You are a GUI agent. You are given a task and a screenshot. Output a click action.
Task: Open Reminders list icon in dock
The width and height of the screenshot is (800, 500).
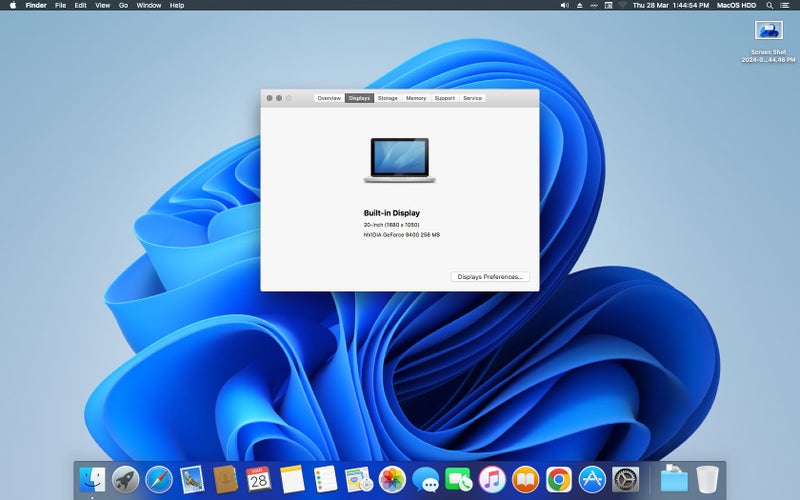pyautogui.click(x=326, y=480)
